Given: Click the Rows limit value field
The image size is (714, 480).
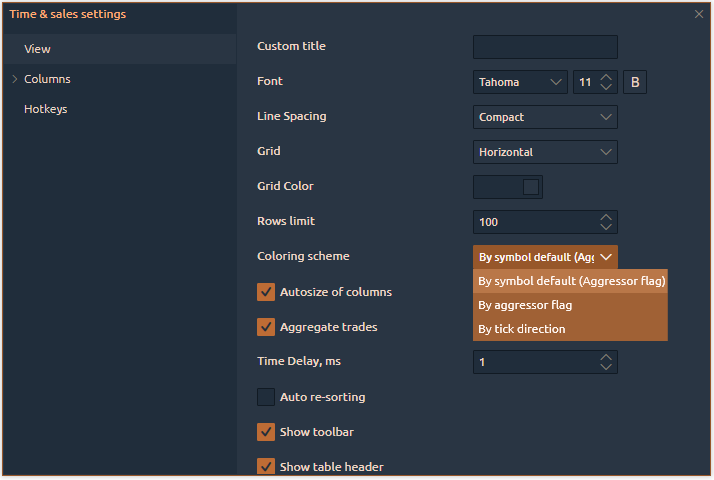Looking at the screenshot, I should [x=535, y=222].
